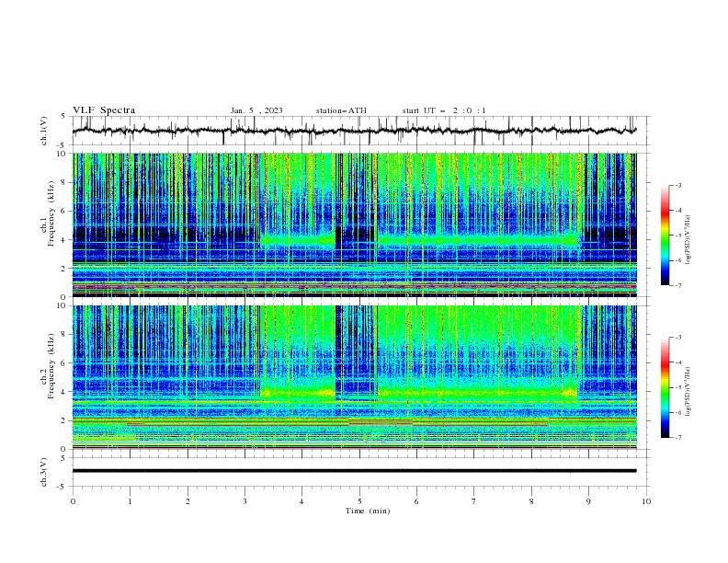Click the ch.2 color bar log(PSD) label
The height and width of the screenshot is (563, 728).
(688, 392)
